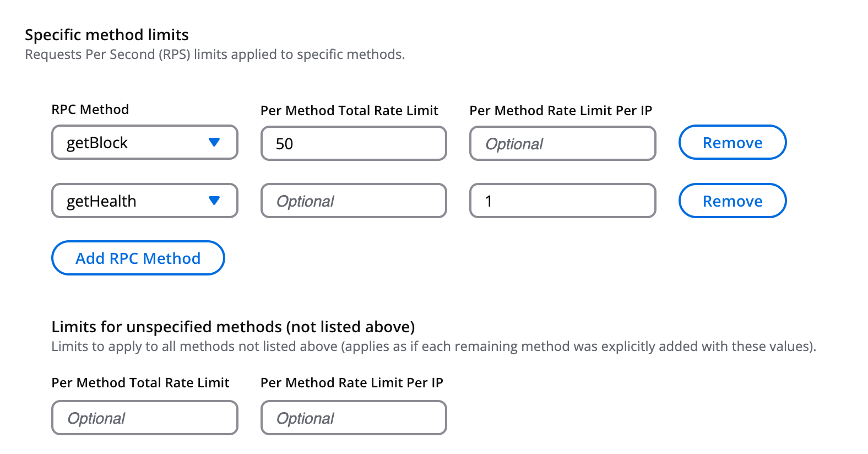Screen dimensions: 868x454
Task: Click Rate Limit Per IP label above getBlock row
Action: pos(561,111)
